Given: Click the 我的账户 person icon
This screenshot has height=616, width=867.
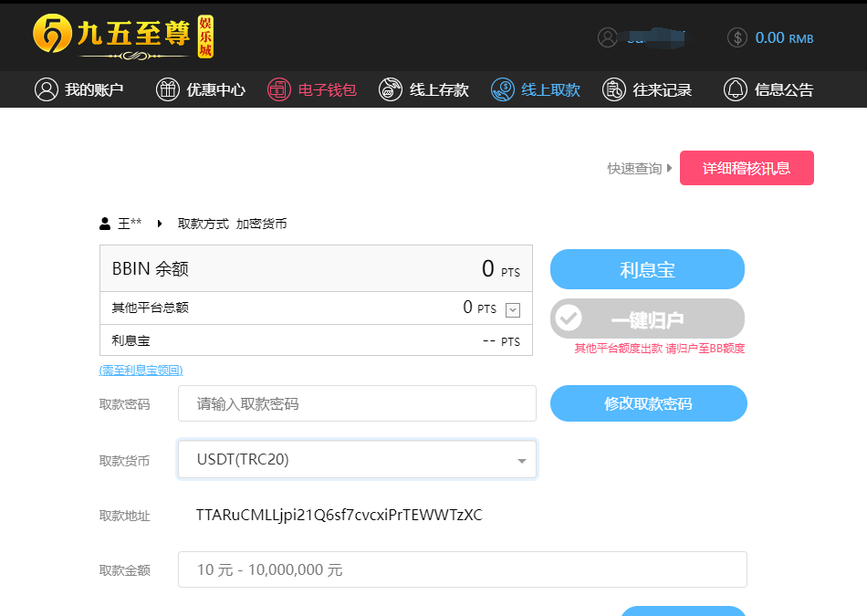Looking at the screenshot, I should tap(47, 89).
